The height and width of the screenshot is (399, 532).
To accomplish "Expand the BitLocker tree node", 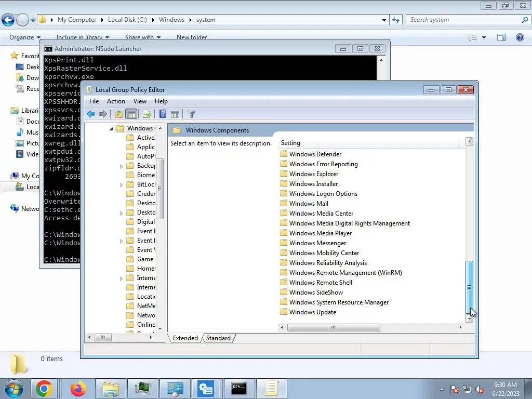I will 121,185.
